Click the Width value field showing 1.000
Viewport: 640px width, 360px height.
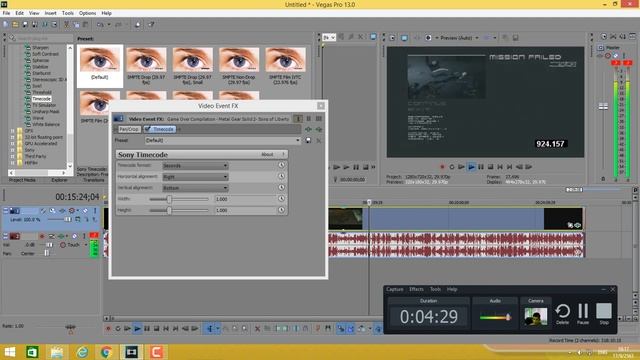click(x=245, y=199)
